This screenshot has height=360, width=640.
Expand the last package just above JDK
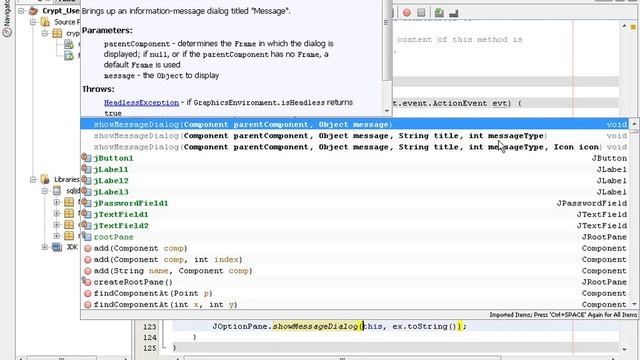[57, 236]
